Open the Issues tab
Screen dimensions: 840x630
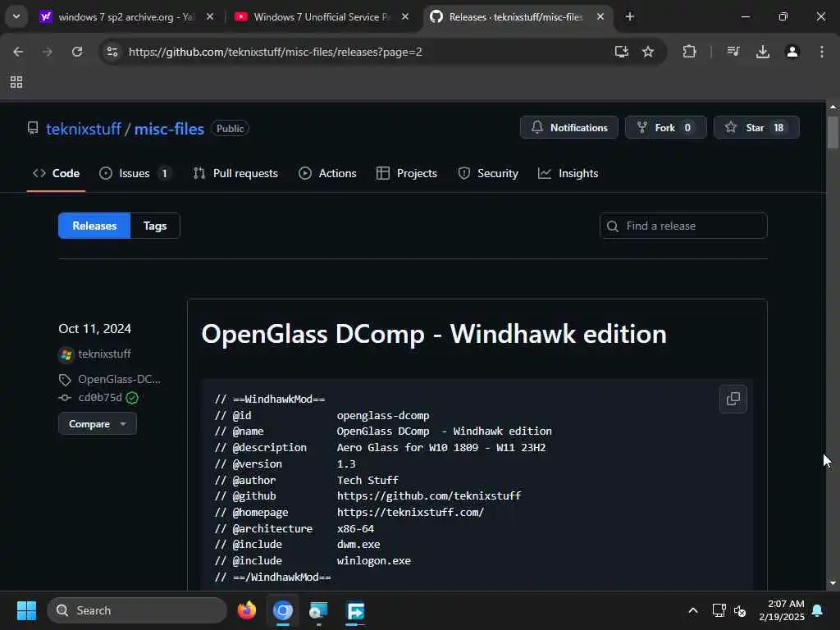click(135, 173)
